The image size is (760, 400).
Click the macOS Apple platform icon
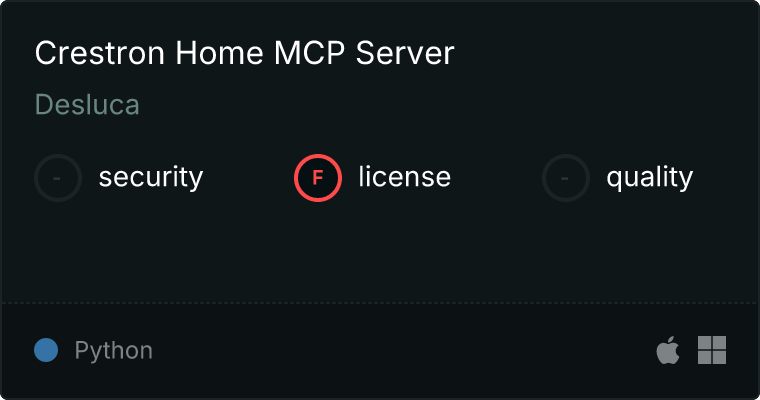point(668,350)
